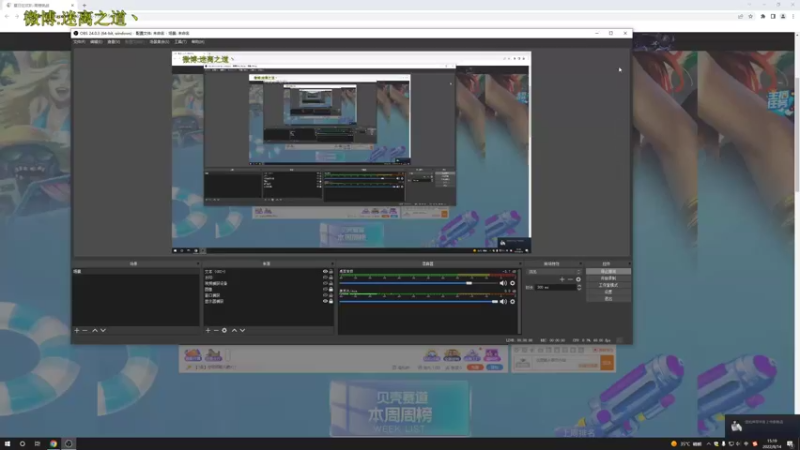Add a new scene with the plus icon

tap(77, 331)
